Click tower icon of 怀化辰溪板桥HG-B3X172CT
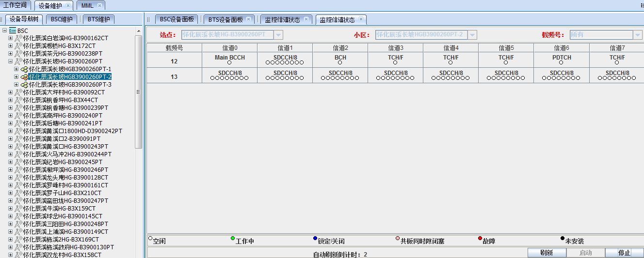The height and width of the screenshot is (258, 644). click(19, 46)
